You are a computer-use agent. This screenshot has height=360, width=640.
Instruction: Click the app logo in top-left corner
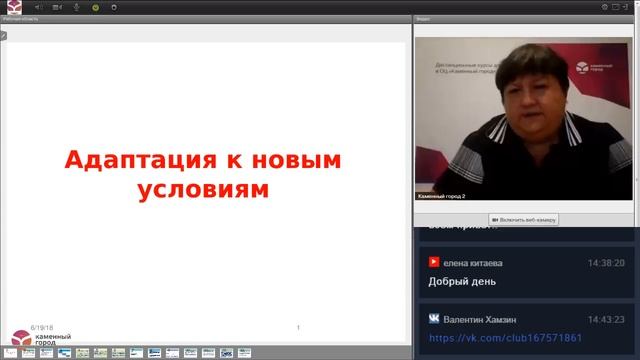tap(14, 7)
